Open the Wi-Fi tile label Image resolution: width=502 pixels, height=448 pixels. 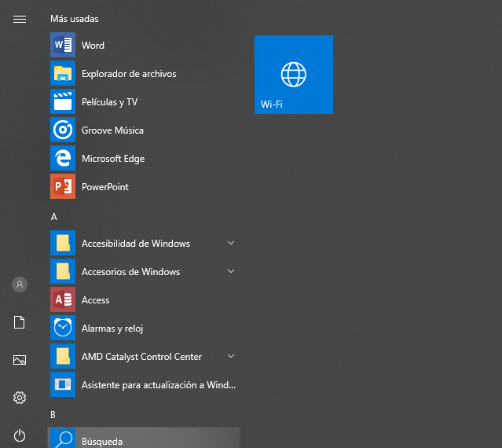click(x=272, y=104)
